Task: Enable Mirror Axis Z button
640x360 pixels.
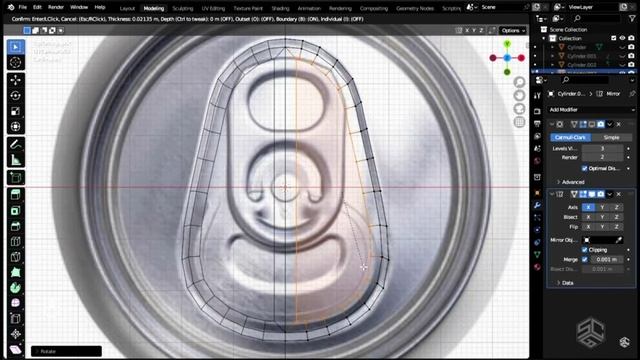Action: point(616,207)
